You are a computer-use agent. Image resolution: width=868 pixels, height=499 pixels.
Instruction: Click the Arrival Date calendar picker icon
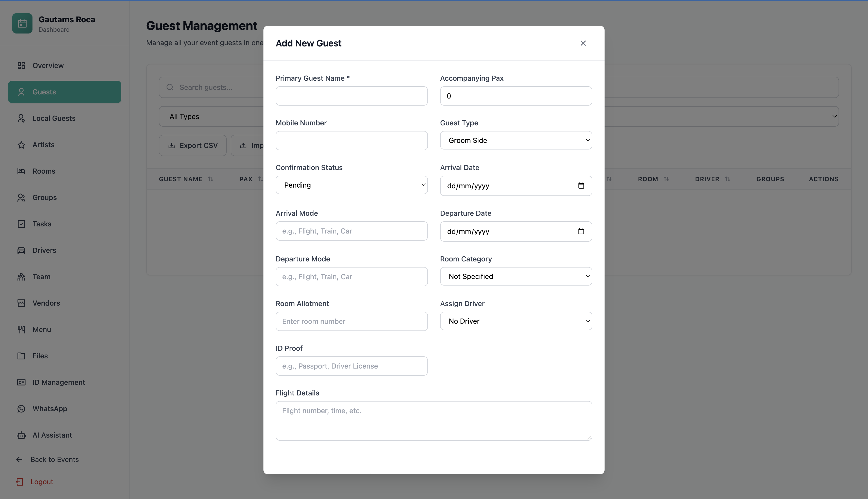581,186
